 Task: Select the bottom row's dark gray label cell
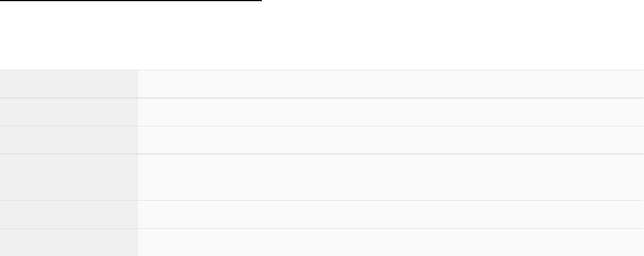[x=69, y=243]
